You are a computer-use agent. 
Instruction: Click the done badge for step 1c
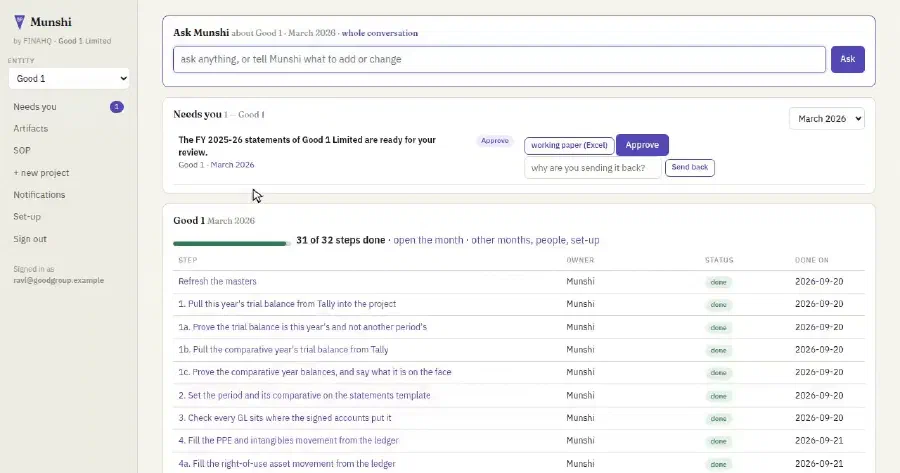coord(719,373)
